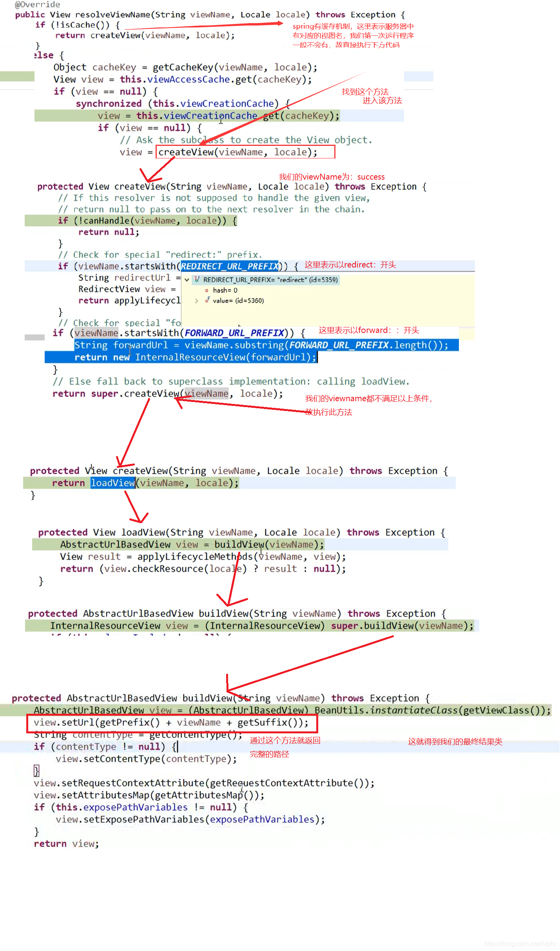This screenshot has height=951, width=560.
Task: Click the synchronized keyword
Action: point(109,104)
